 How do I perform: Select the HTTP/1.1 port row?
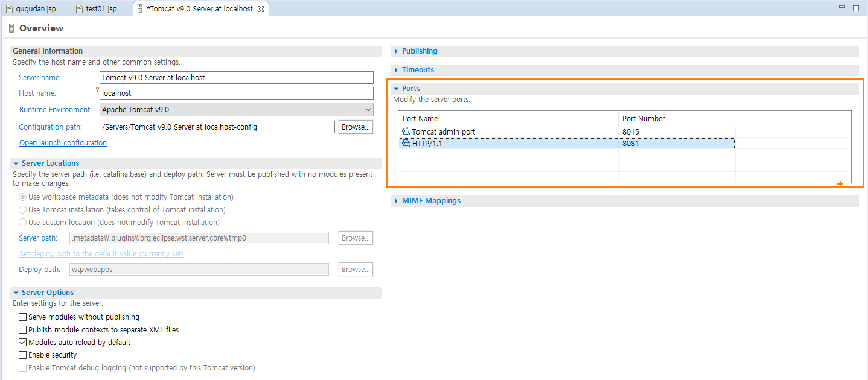[x=567, y=143]
